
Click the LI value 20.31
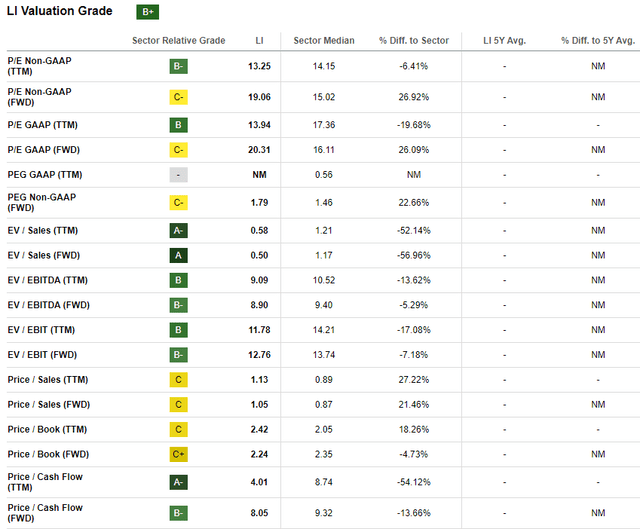(259, 150)
